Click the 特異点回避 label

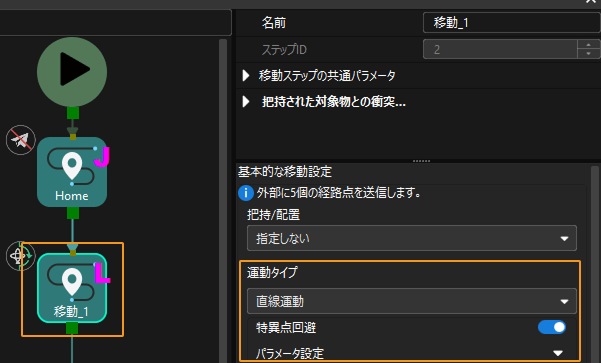(x=286, y=328)
